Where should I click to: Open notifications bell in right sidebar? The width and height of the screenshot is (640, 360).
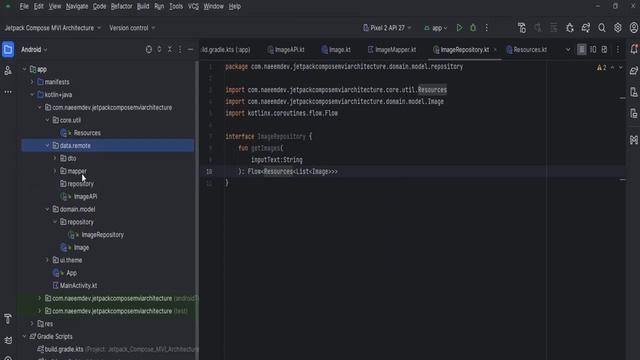pos(633,49)
